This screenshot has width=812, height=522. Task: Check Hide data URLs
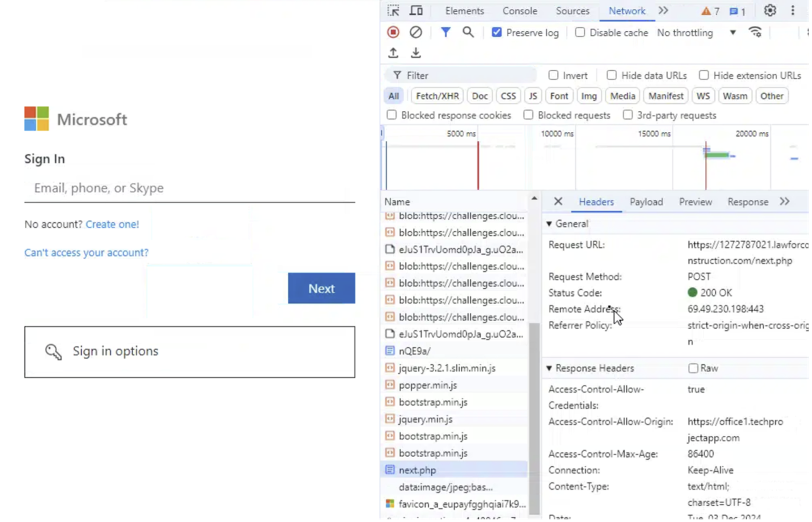point(611,75)
